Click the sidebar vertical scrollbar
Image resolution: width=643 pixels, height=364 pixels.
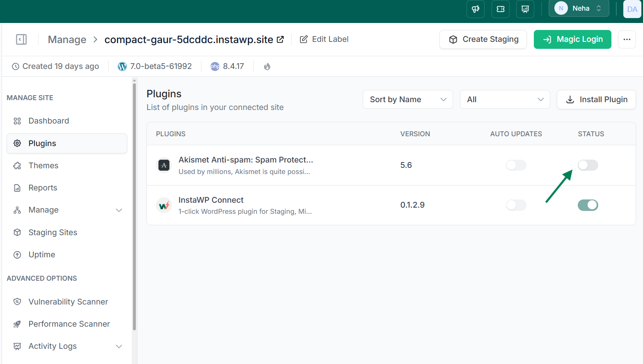click(x=134, y=205)
